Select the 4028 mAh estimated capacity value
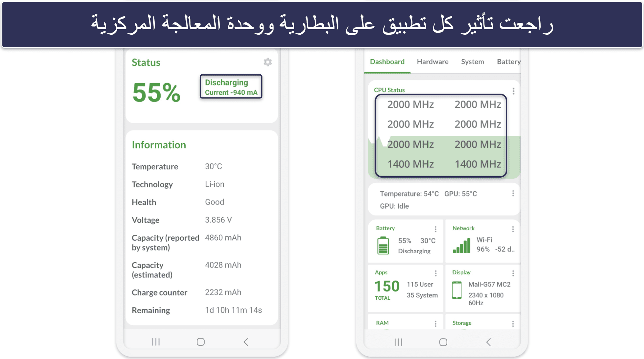This screenshot has height=359, width=644. (223, 265)
